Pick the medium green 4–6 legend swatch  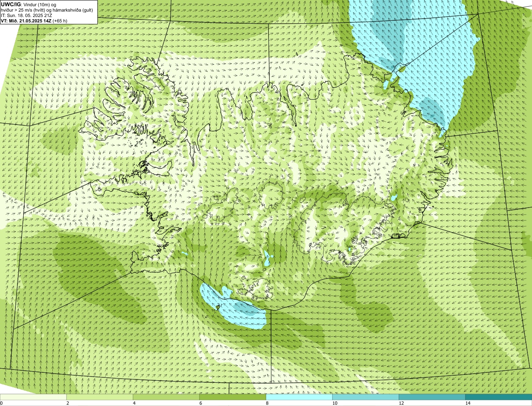click(166, 397)
